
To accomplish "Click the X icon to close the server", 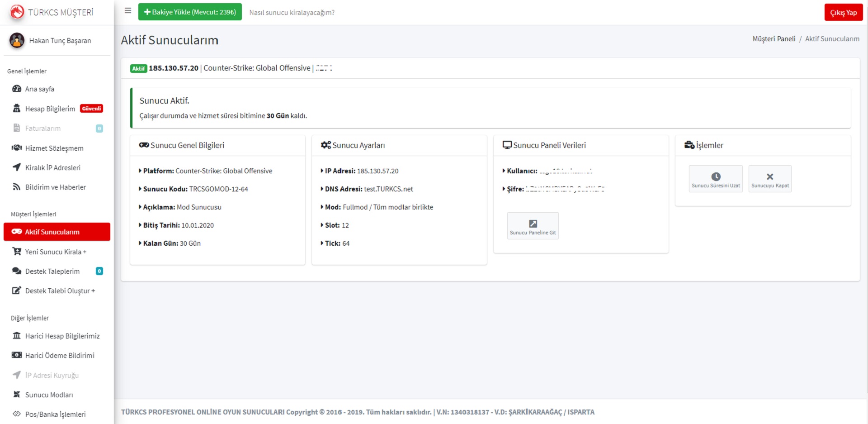I will (769, 176).
